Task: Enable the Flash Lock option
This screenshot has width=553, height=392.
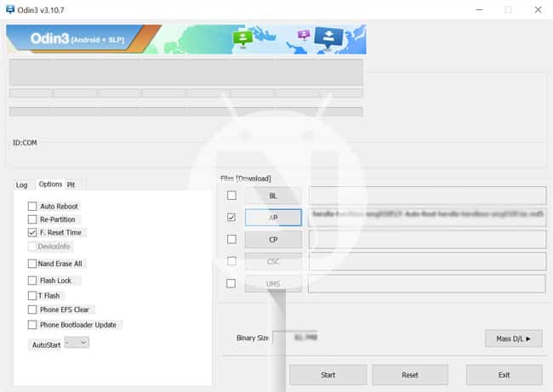Action: click(32, 281)
